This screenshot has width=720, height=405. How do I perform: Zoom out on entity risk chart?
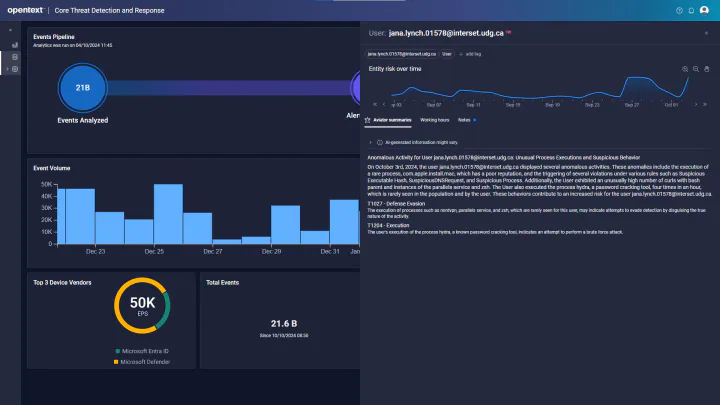click(x=695, y=69)
